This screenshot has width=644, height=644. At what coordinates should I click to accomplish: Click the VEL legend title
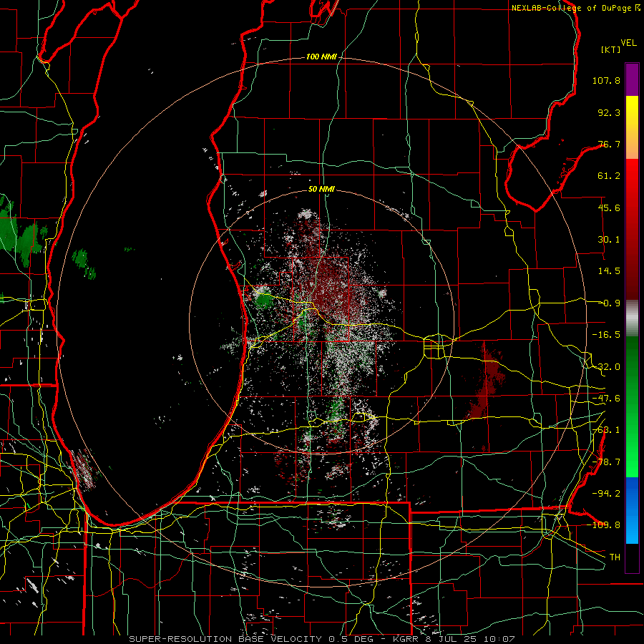tap(628, 43)
